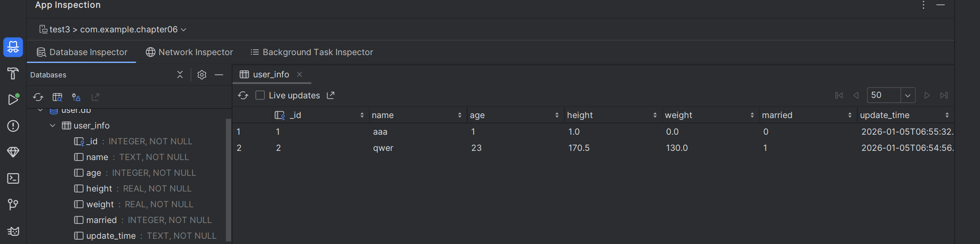Sort table by the age column

[x=557, y=115]
